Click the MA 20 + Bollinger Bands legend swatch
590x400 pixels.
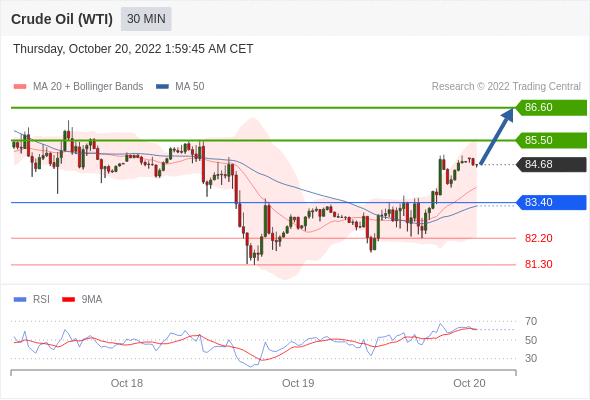20,87
